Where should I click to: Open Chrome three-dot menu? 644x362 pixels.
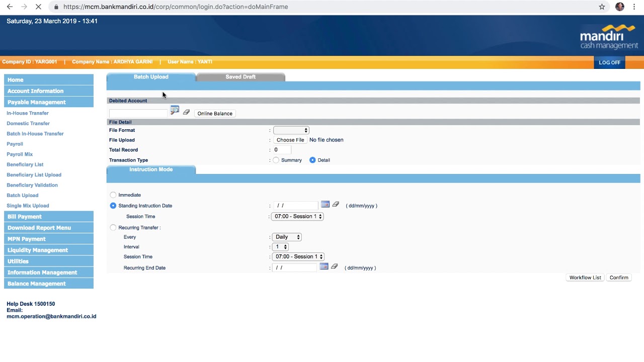coord(634,7)
